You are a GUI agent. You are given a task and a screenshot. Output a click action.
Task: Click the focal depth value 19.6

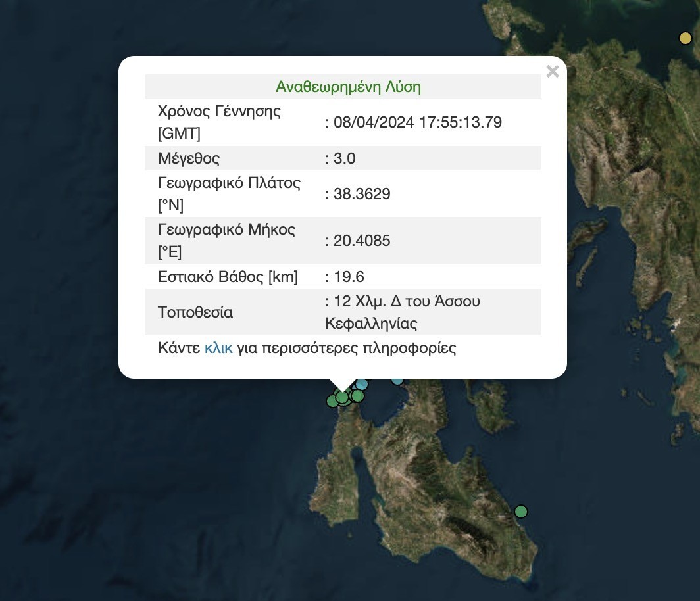[349, 277]
